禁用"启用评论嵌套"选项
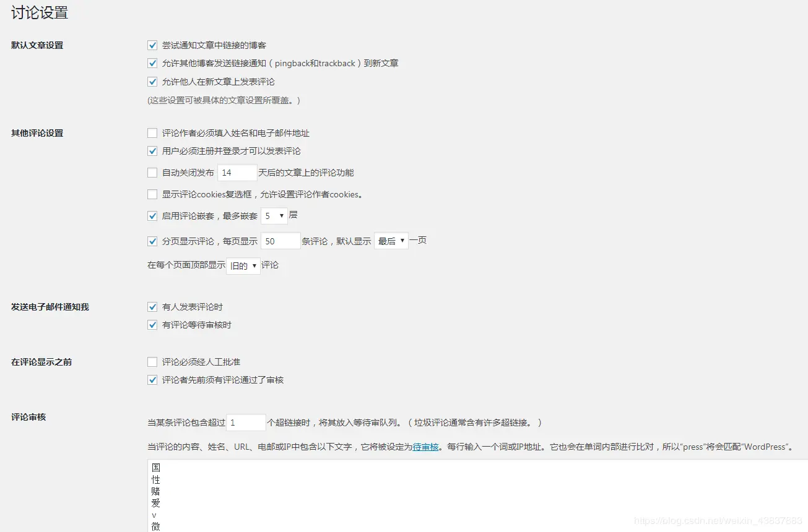808x532 pixels. pos(152,215)
